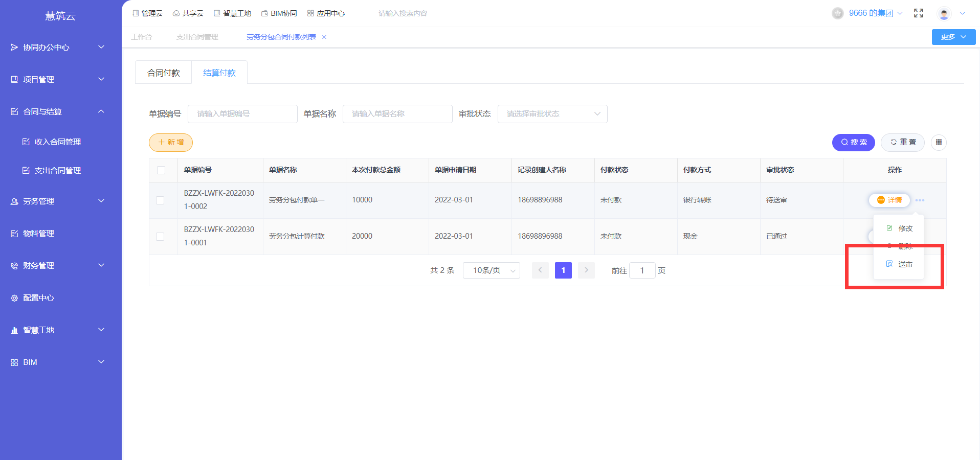The height and width of the screenshot is (460, 980).
Task: Expand the 劳务管理 chevron
Action: click(x=101, y=201)
